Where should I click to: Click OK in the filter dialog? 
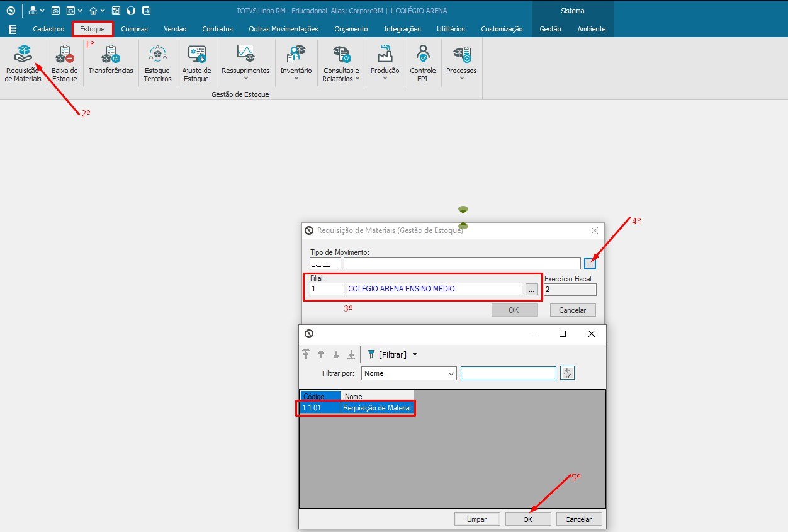point(528,519)
